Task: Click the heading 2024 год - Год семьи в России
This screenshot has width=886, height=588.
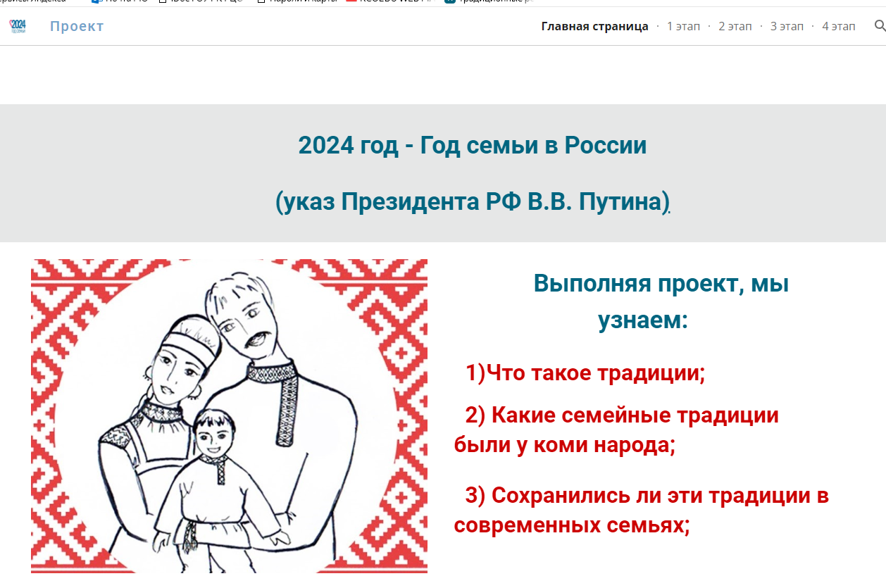Action: (x=472, y=146)
